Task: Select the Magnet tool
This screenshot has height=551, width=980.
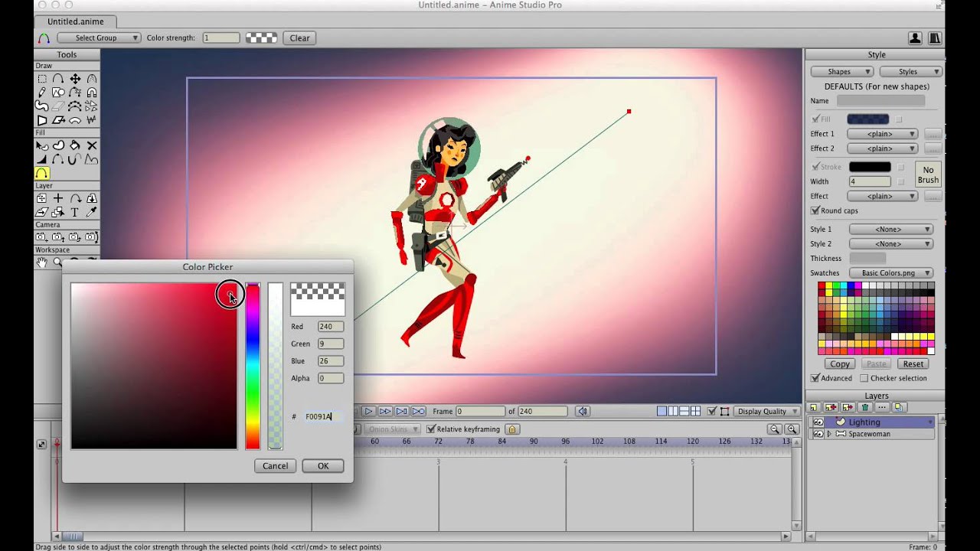Action: (x=92, y=93)
